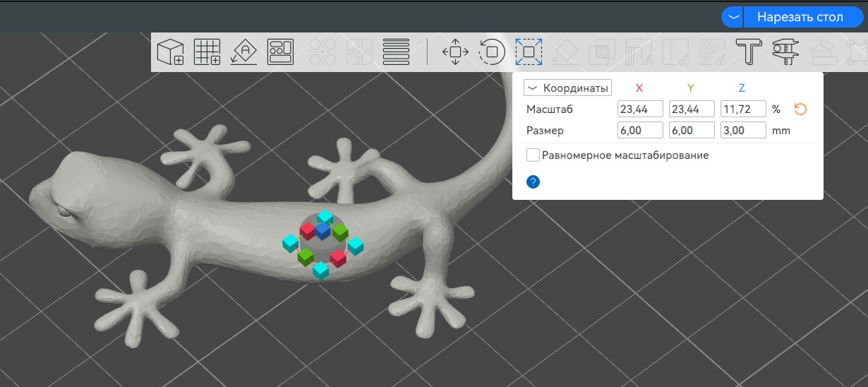868x387 pixels.
Task: Select the Measure caliper tool
Action: click(x=785, y=52)
